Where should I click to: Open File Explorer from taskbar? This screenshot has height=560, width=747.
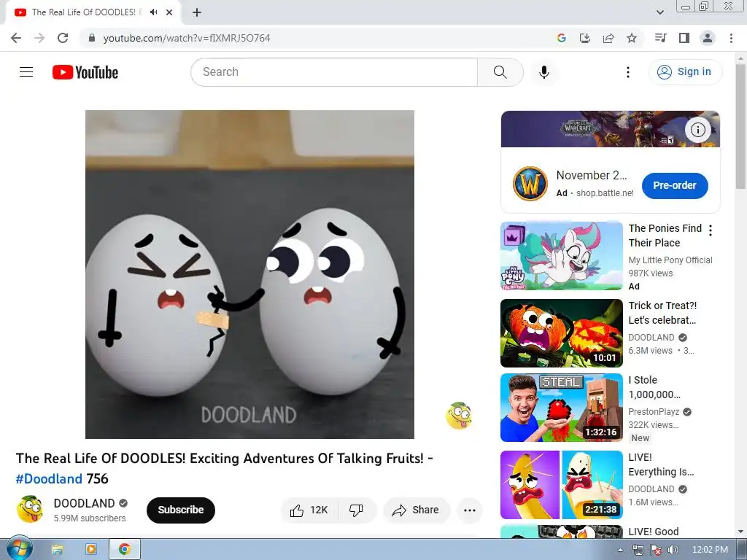point(57,550)
